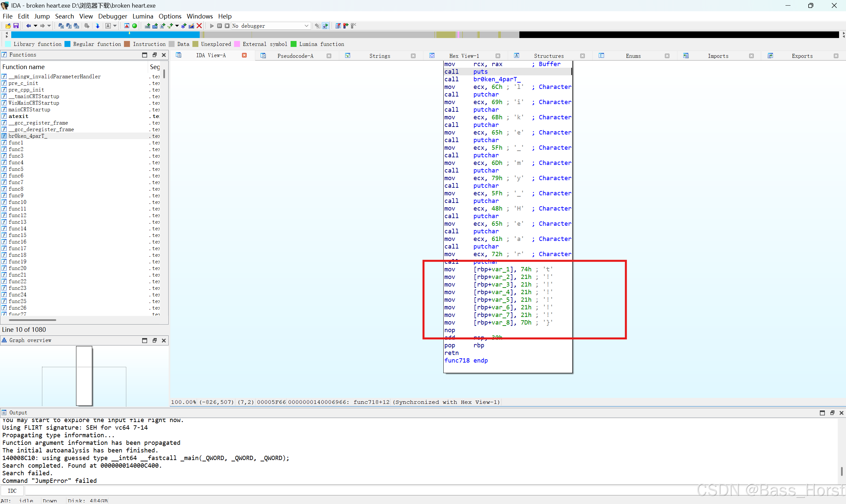Click the IDC command input field

pos(340,491)
